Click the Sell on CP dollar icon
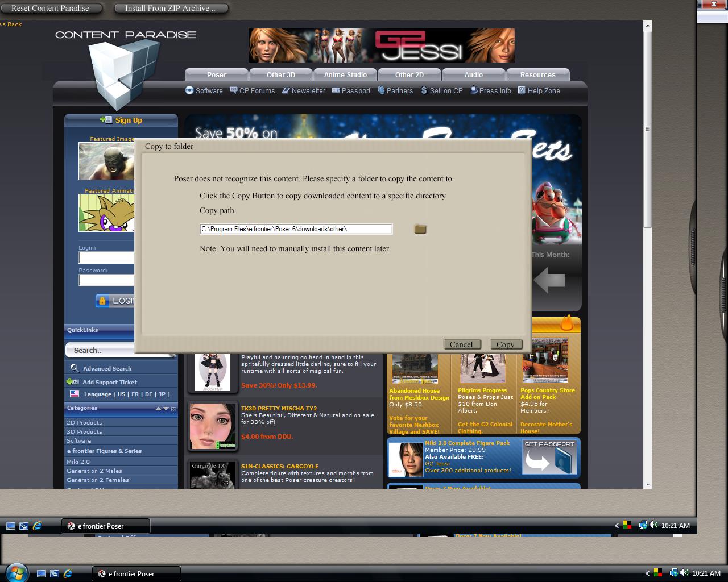The height and width of the screenshot is (582, 728). 424,90
